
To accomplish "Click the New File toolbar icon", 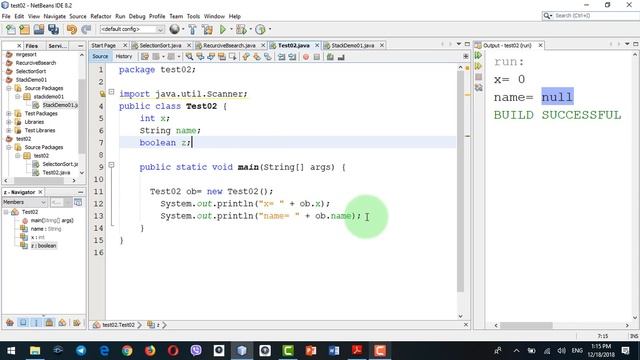I will tap(11, 29).
